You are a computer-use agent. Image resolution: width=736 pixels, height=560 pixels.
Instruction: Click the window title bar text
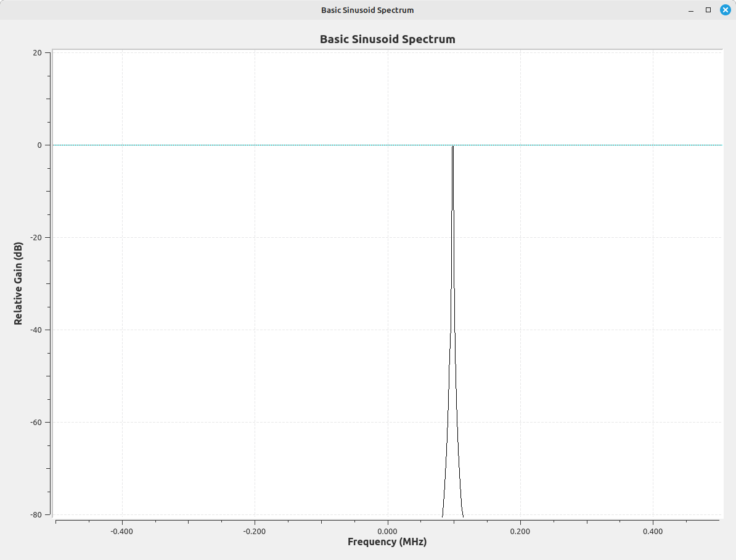pos(367,10)
